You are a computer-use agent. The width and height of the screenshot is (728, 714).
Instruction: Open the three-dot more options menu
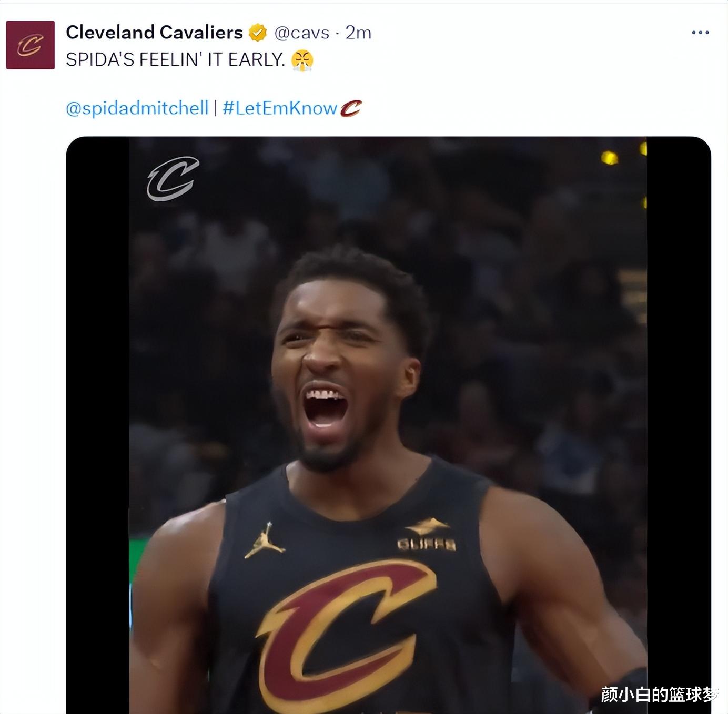click(700, 33)
